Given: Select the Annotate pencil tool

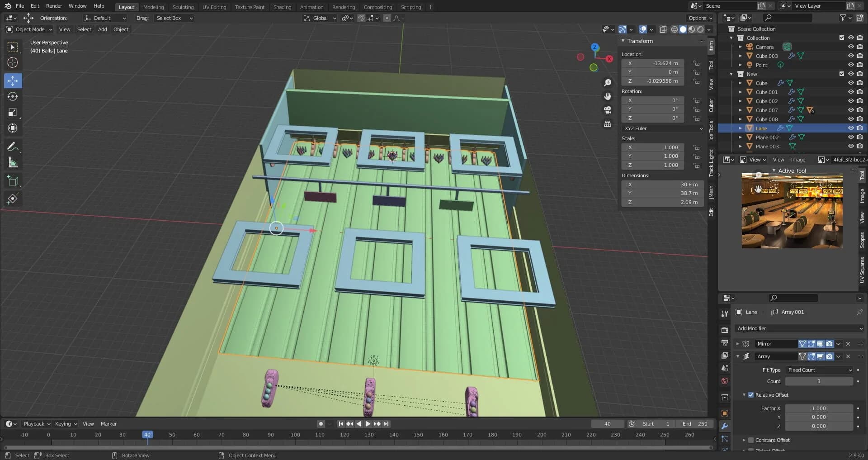Looking at the screenshot, I should coord(13,147).
